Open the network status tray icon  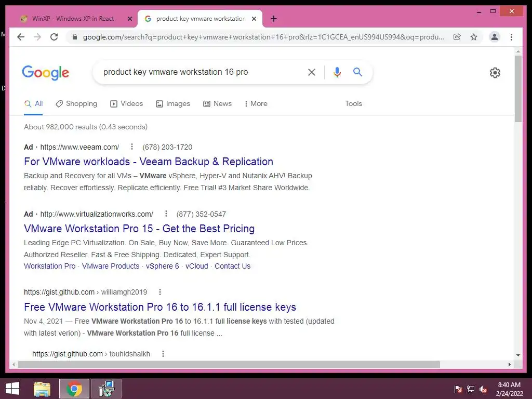pyautogui.click(x=471, y=389)
